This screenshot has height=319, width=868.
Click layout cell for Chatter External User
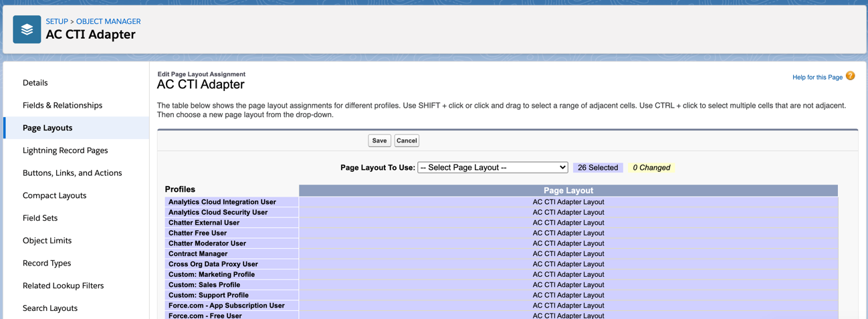pos(568,223)
